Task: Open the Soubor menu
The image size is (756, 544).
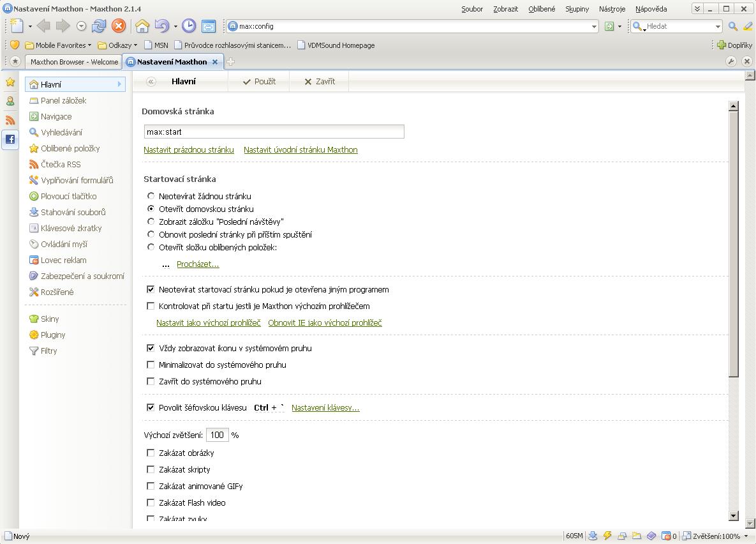Action: coord(472,9)
